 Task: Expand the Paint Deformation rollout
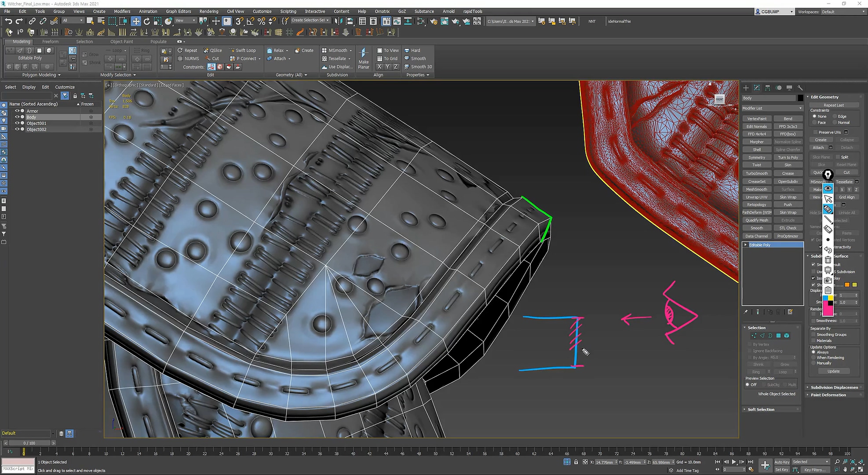click(828, 395)
